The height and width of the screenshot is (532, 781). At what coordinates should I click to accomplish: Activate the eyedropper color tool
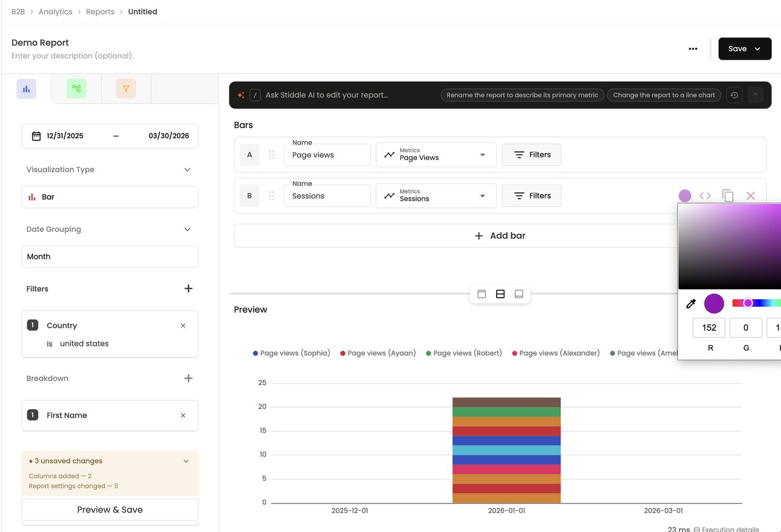coord(691,304)
